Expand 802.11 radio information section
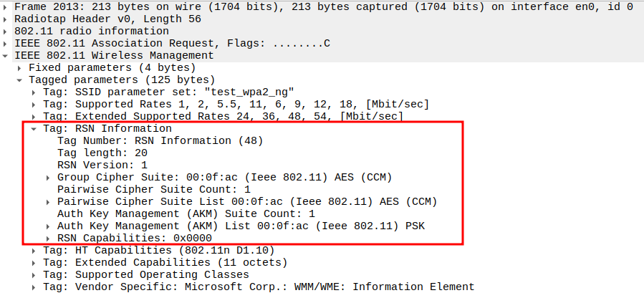 tap(6, 31)
